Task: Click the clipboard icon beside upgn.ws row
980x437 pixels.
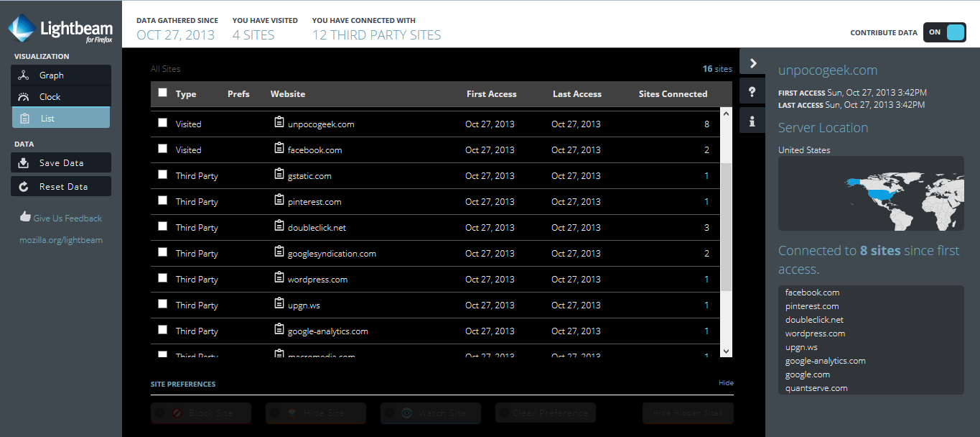Action: click(279, 304)
